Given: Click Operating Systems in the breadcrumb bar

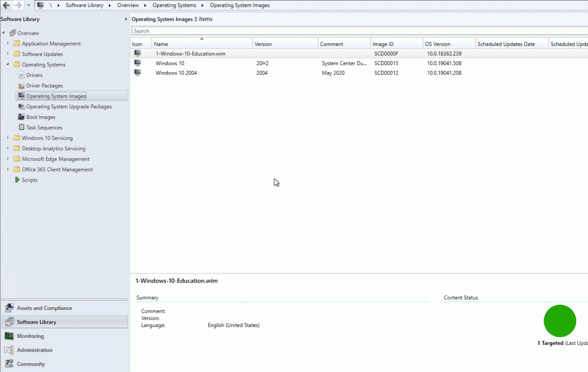Looking at the screenshot, I should (174, 5).
